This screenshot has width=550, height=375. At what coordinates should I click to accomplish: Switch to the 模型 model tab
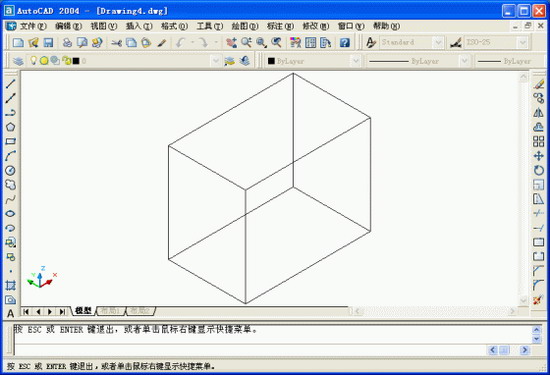pyautogui.click(x=83, y=311)
